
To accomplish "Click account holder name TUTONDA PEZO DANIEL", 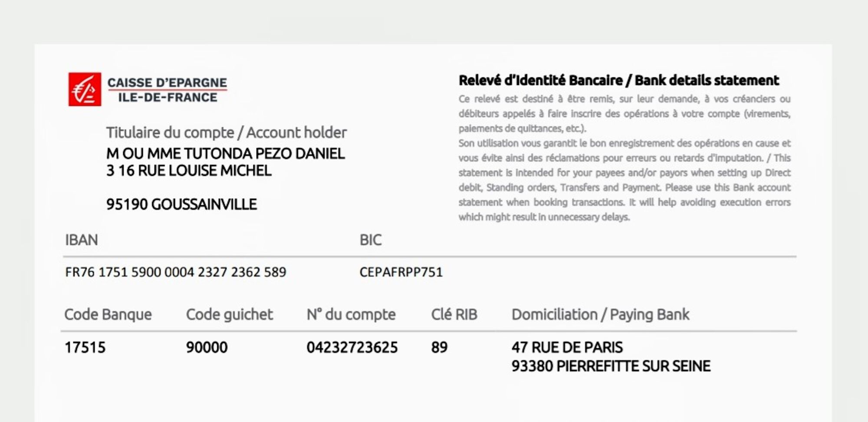I will click(x=225, y=154).
